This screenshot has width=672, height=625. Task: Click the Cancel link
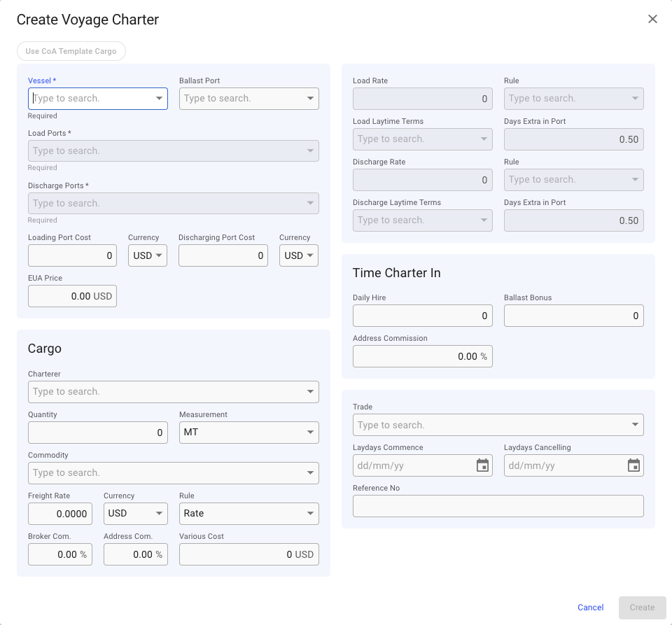pyautogui.click(x=590, y=608)
